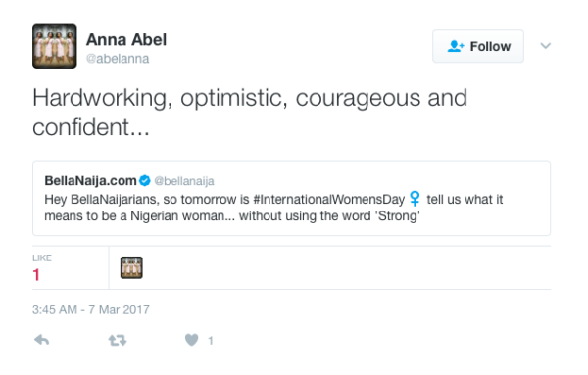Open the quoted tweet text body

(x=273, y=208)
